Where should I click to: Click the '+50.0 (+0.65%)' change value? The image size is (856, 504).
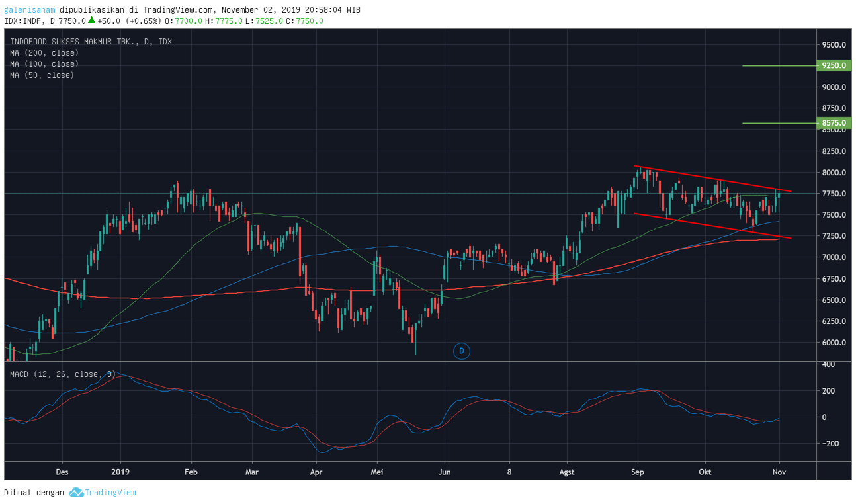point(129,21)
